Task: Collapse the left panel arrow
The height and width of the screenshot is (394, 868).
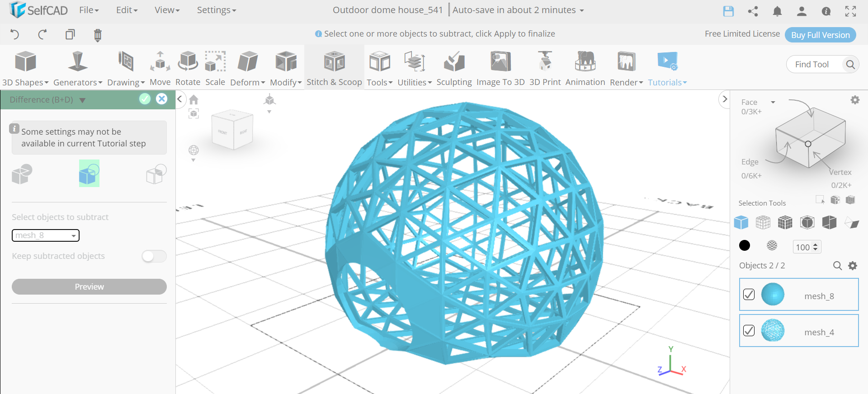Action: [x=179, y=99]
